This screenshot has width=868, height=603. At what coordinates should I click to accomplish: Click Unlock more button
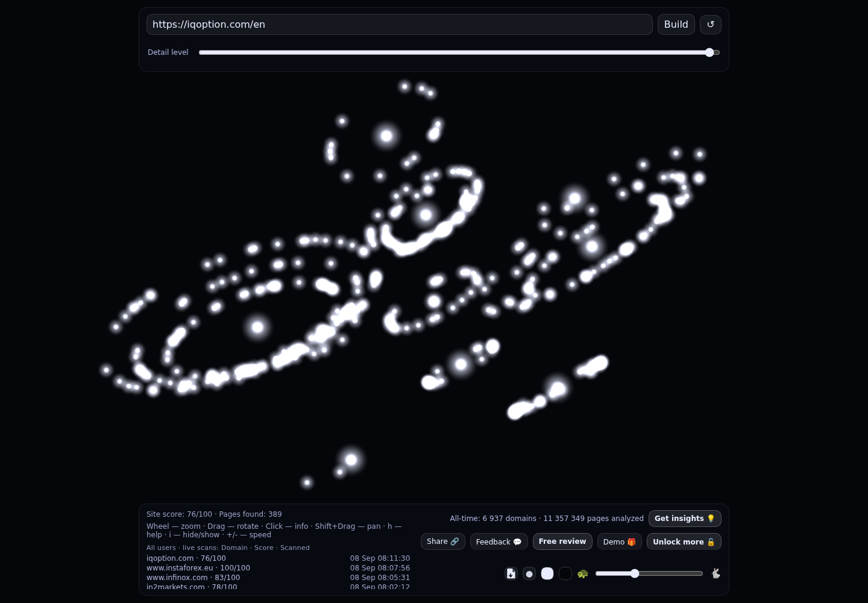tap(684, 541)
